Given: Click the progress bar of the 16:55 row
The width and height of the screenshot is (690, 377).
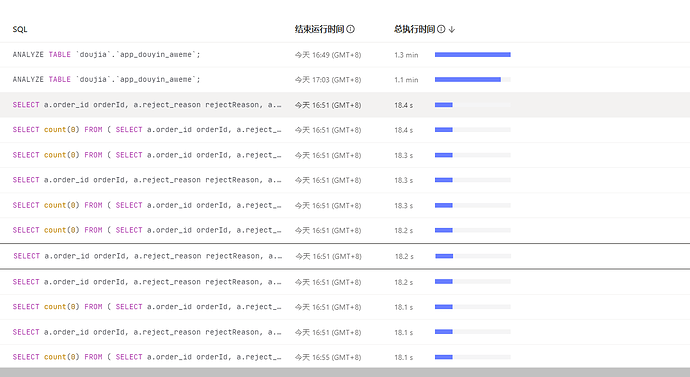Looking at the screenshot, I should point(473,357).
